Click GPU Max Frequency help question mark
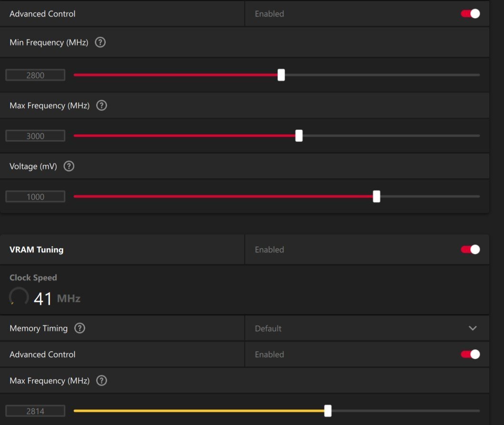Viewport: 504px width, 425px height. (101, 105)
